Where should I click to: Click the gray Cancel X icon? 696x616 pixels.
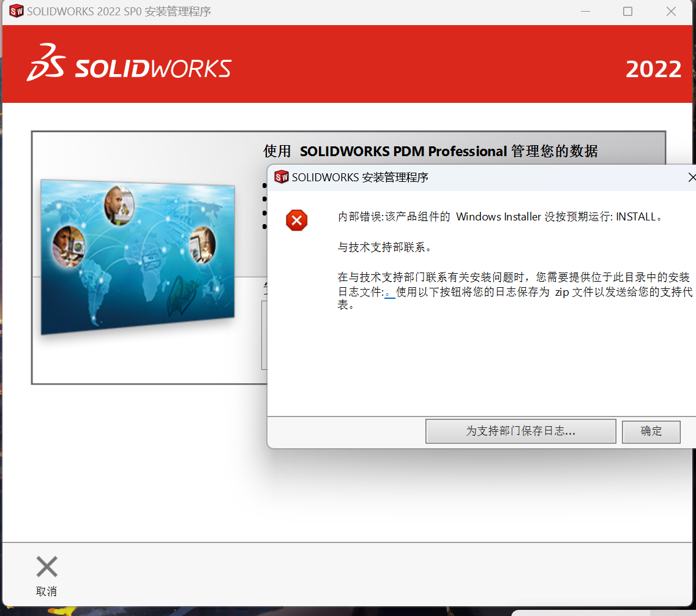(47, 567)
